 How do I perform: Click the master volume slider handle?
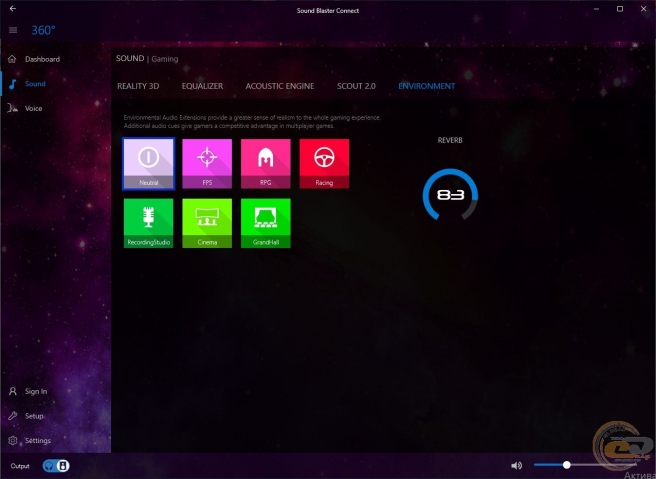coord(566,465)
